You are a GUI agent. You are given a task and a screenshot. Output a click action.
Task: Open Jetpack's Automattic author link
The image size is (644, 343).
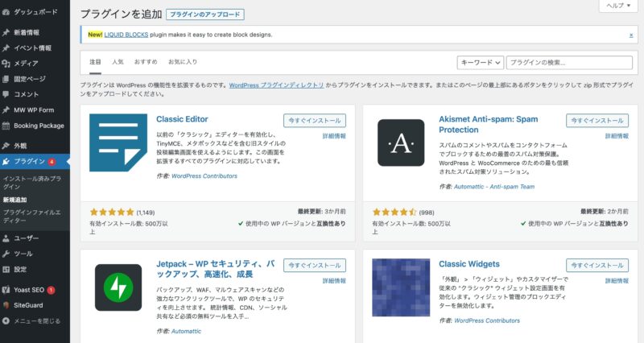(186, 331)
